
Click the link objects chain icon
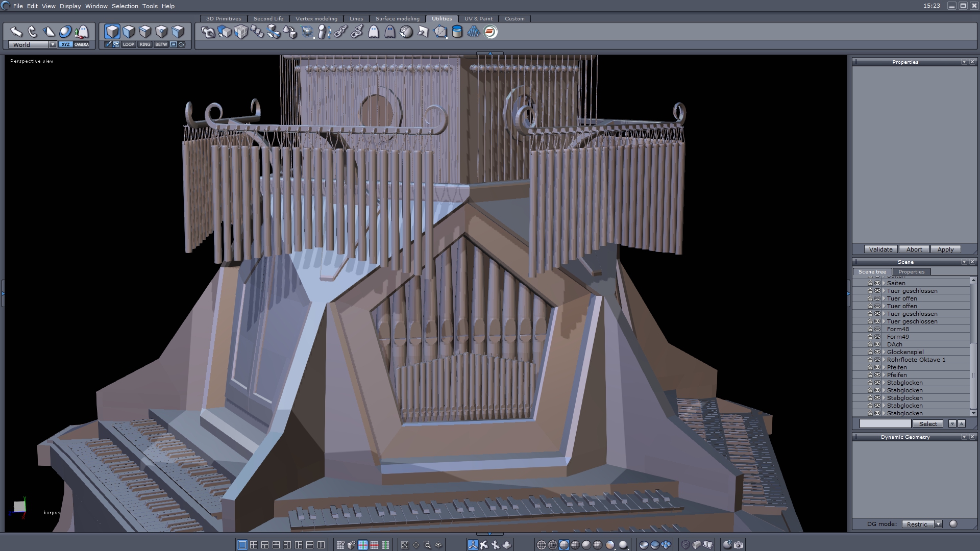pos(340,32)
